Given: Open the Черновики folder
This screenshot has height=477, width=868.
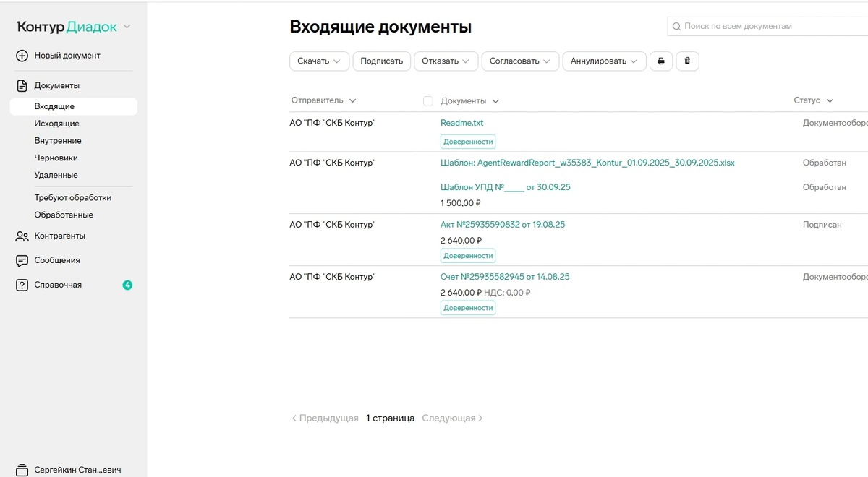Looking at the screenshot, I should tap(56, 158).
